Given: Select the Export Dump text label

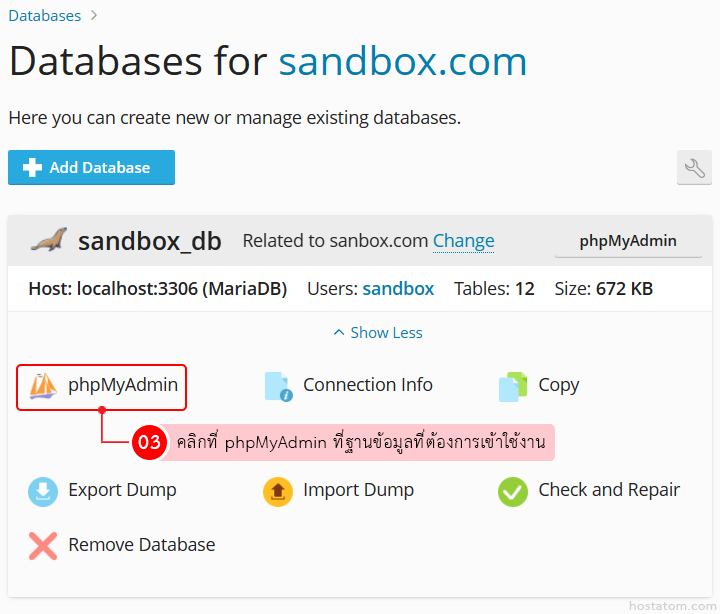Looking at the screenshot, I should [122, 490].
